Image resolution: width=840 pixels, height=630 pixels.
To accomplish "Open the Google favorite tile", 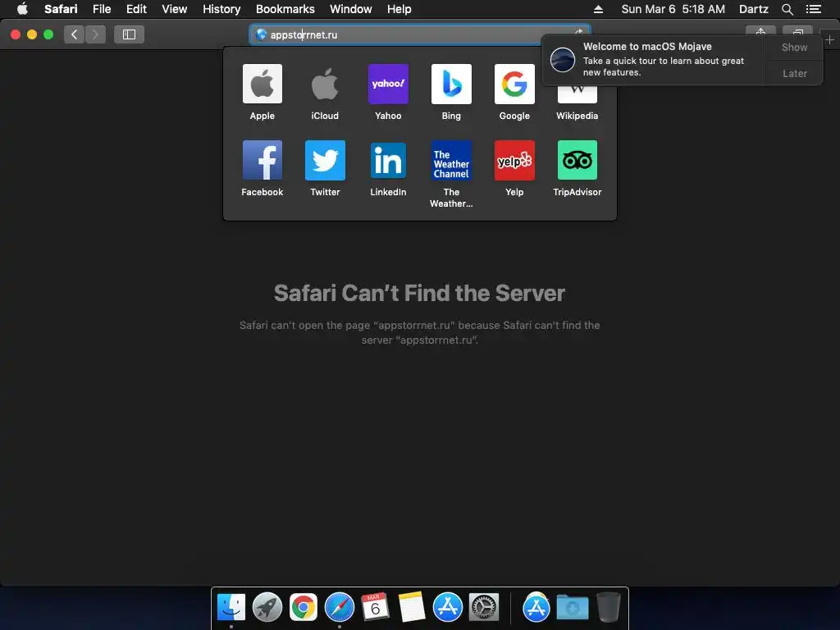I will click(514, 84).
